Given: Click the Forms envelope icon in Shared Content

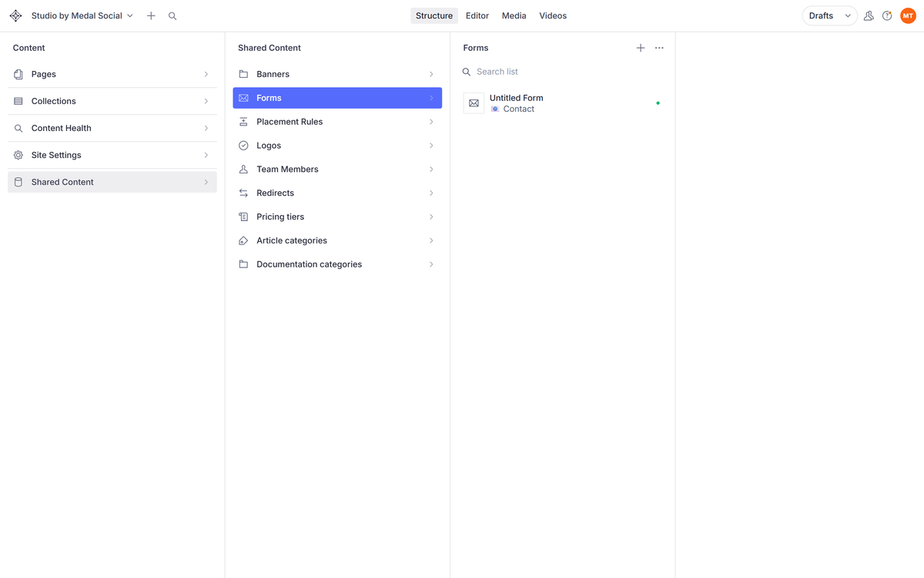Looking at the screenshot, I should point(243,98).
